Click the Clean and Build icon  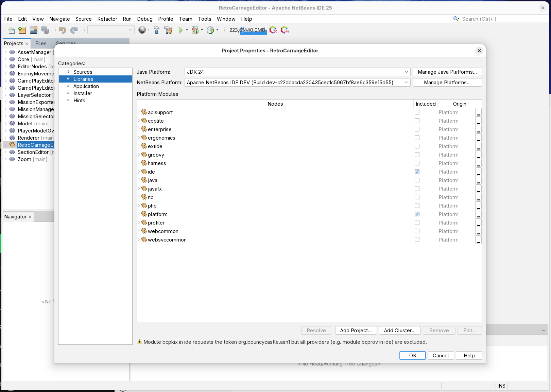[168, 30]
